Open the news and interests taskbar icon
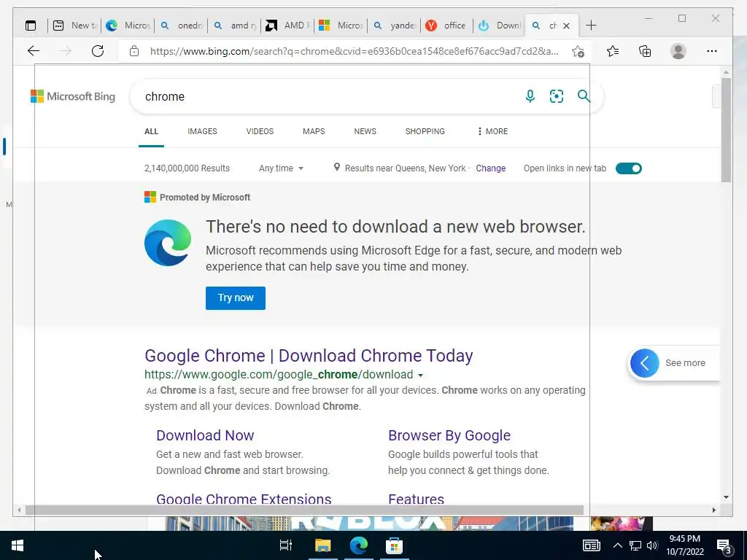This screenshot has width=747, height=560. coord(591,545)
